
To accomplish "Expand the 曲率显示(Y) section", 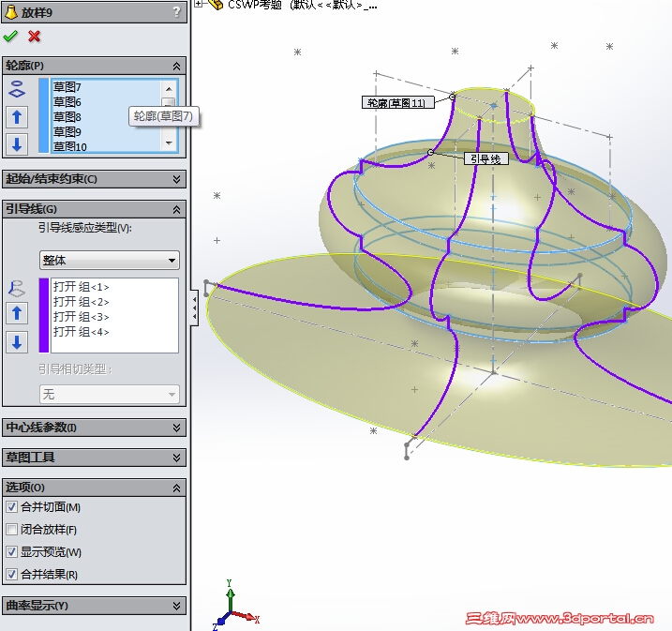I will (176, 606).
